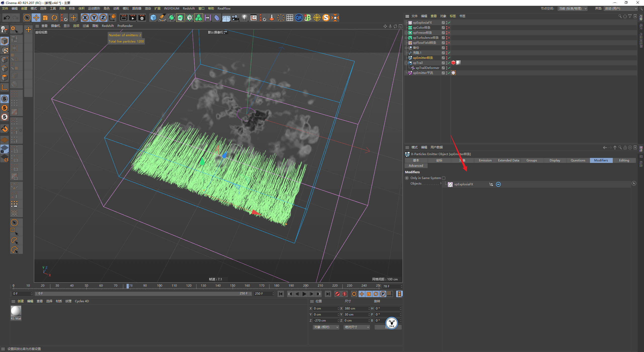644x352 pixels.
Task: Toggle xpColor样条 enabled red cross
Action: coord(449,28)
